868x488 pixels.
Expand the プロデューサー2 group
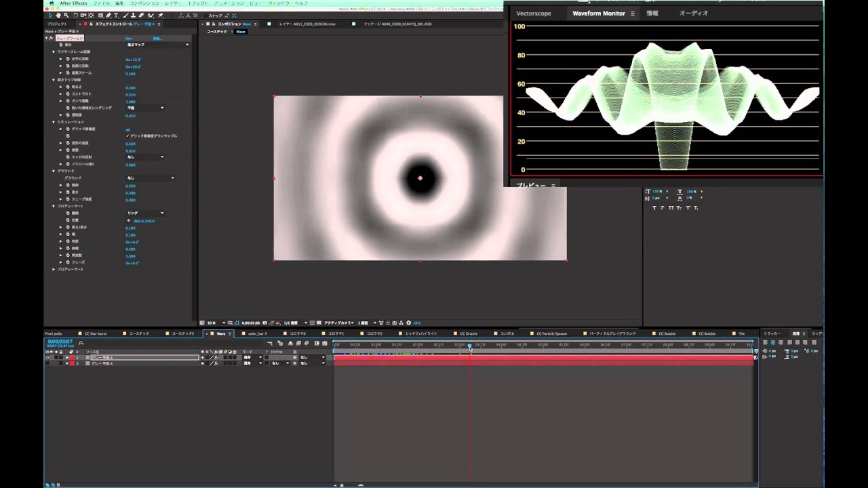pos(54,269)
